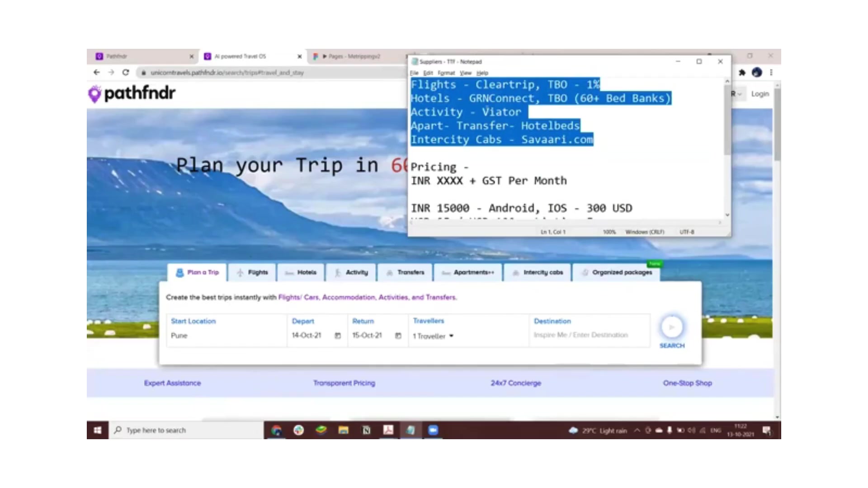This screenshot has width=868, height=488.
Task: Open the Notepad Format menu
Action: 446,73
